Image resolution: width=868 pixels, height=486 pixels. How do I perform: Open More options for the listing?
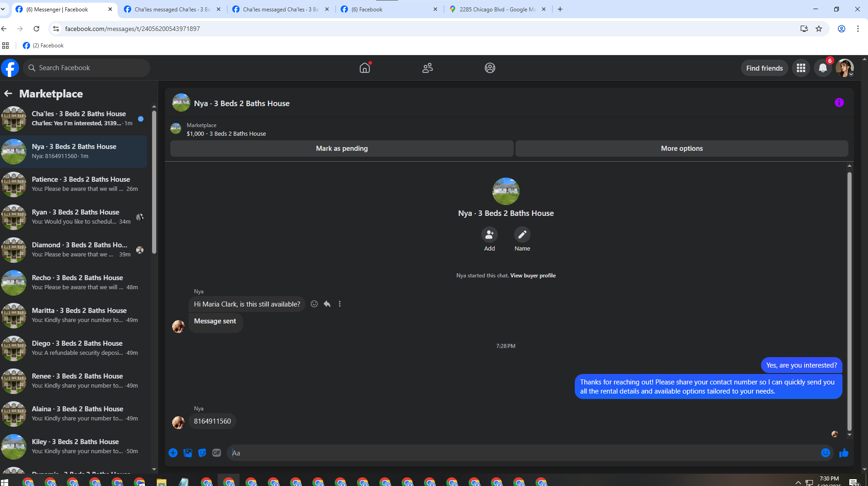click(x=682, y=148)
